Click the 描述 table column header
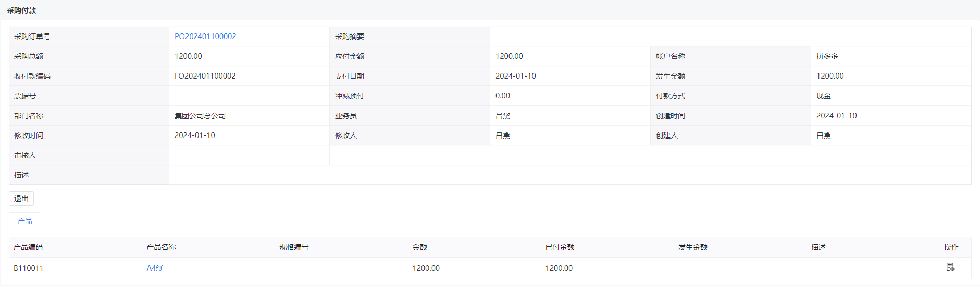 818,247
